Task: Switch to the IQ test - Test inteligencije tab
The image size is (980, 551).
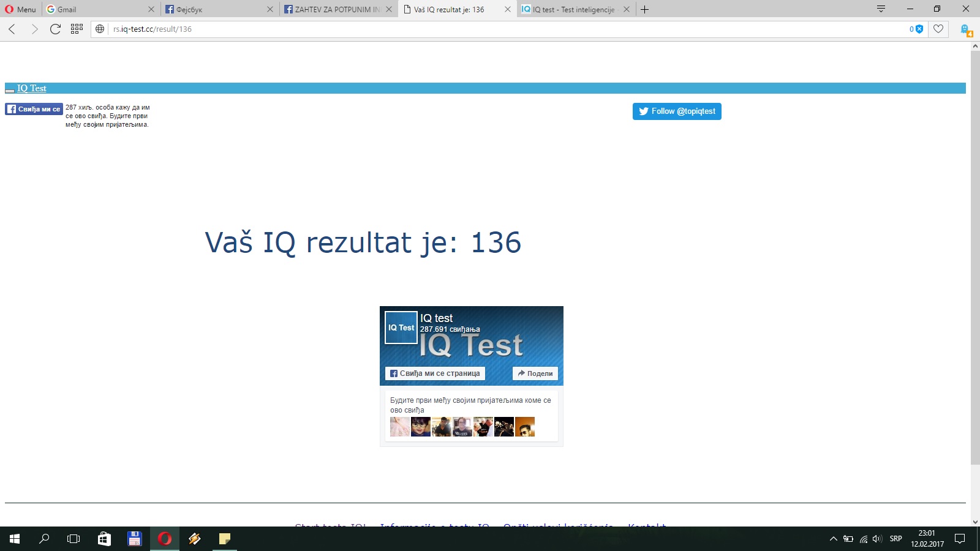Action: coord(570,9)
